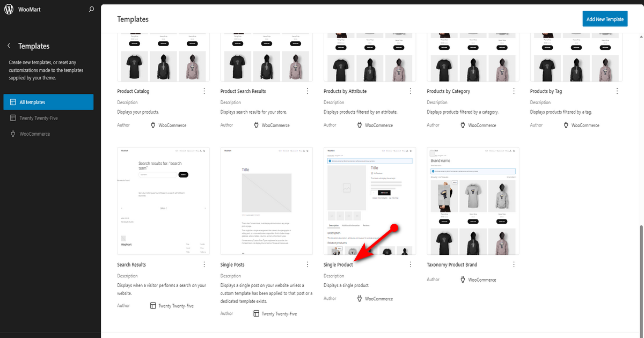Click 'Displays search results for your store.'
This screenshot has width=644, height=338.
pyautogui.click(x=254, y=112)
